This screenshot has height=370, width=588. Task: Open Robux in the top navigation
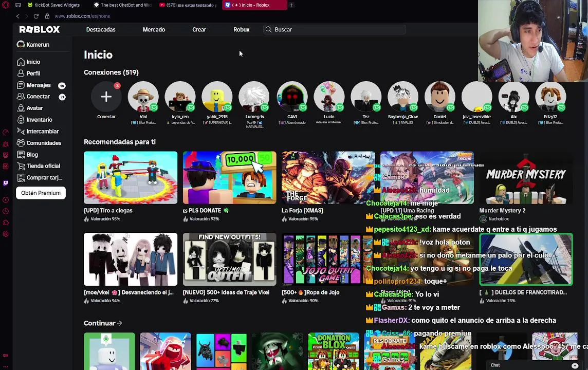pyautogui.click(x=241, y=30)
